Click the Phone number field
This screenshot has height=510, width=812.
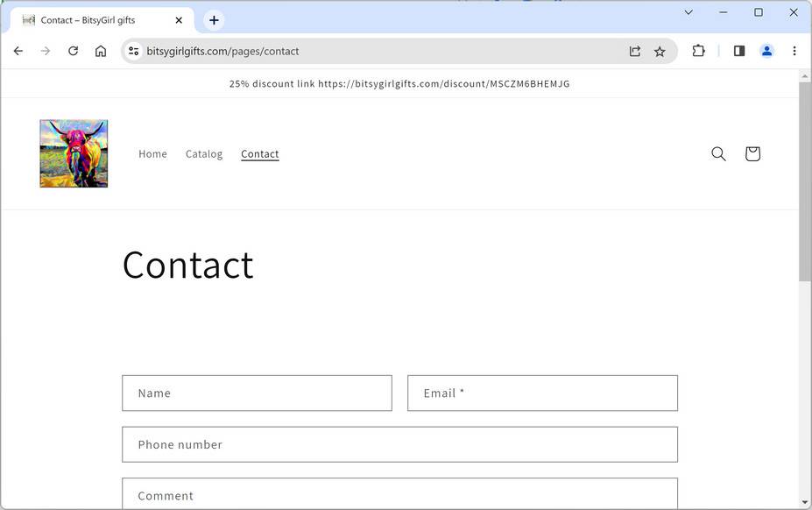[399, 444]
